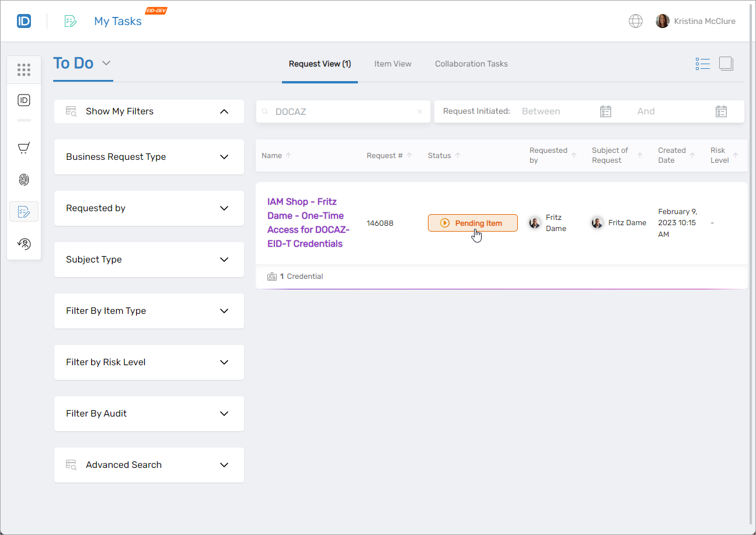The image size is (756, 535).
Task: Open the IAM Shop Fritz Dame request link
Action: 308,222
